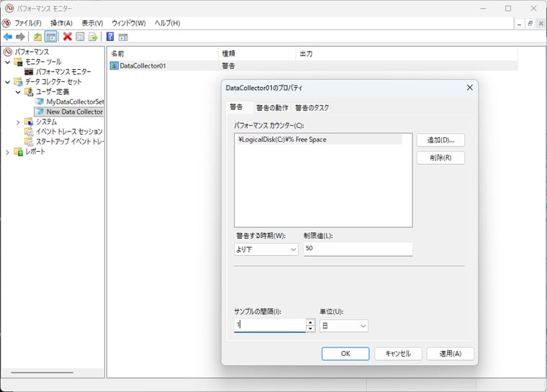Screen dimensions: 547x392
Task: Click the モニター ツール folder icon
Action: (19, 62)
